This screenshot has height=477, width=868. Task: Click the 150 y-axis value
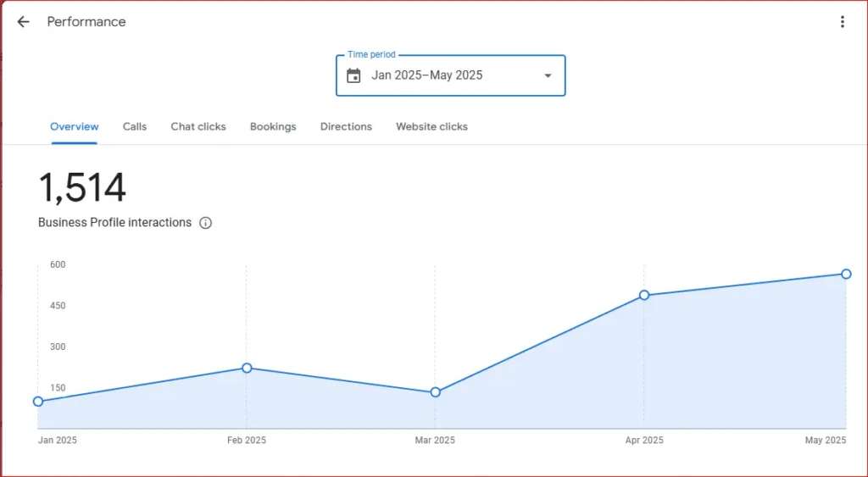[x=58, y=388]
